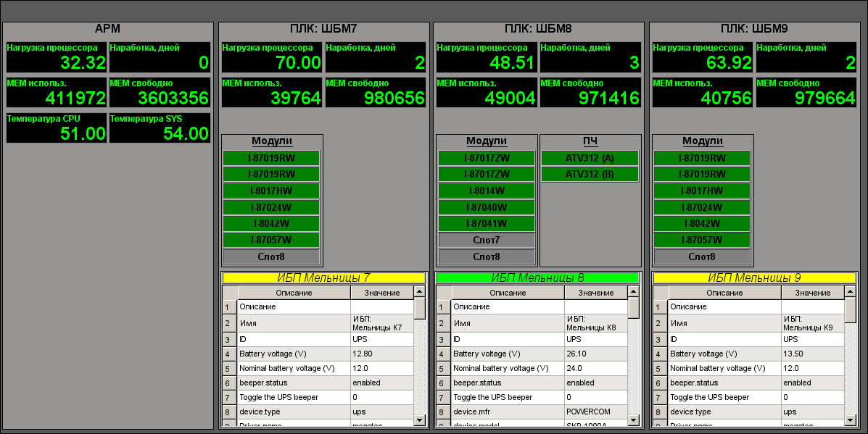Open the I-87040W module status

coord(487,207)
